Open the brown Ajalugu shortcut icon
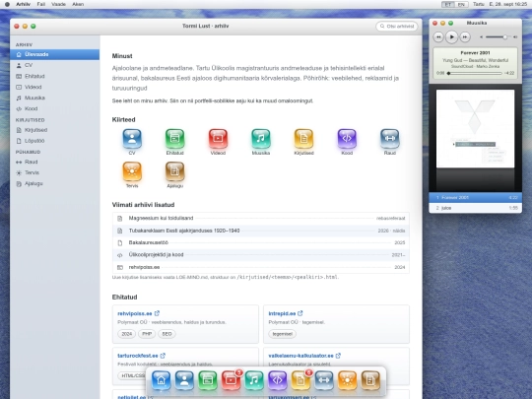The height and width of the screenshot is (399, 532). point(174,171)
